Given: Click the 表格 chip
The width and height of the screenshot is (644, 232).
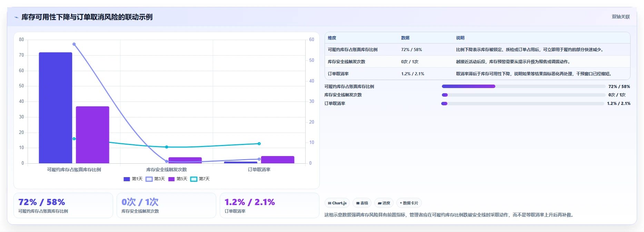Looking at the screenshot, I should (x=362, y=203).
